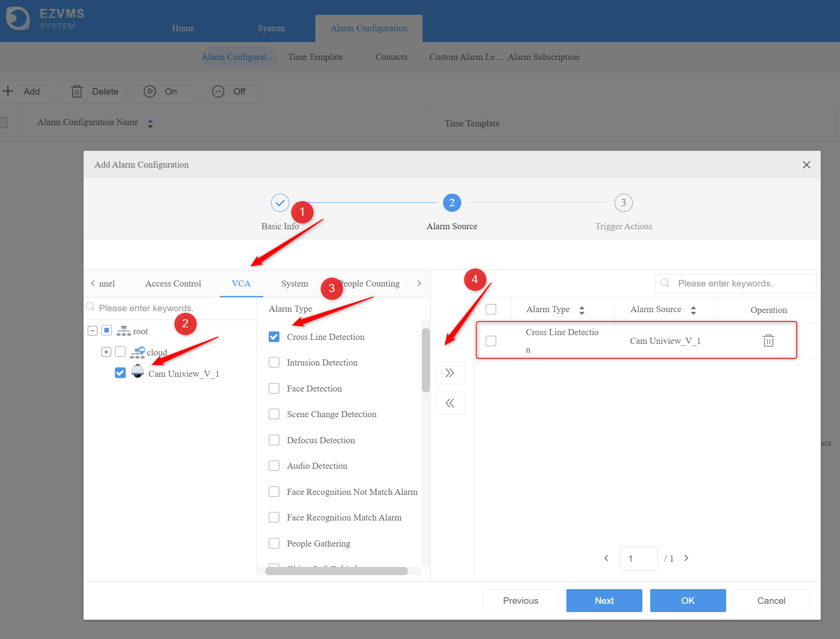Viewport: 840px width, 639px height.
Task: Click search icon in right keyword box
Action: pyautogui.click(x=665, y=283)
